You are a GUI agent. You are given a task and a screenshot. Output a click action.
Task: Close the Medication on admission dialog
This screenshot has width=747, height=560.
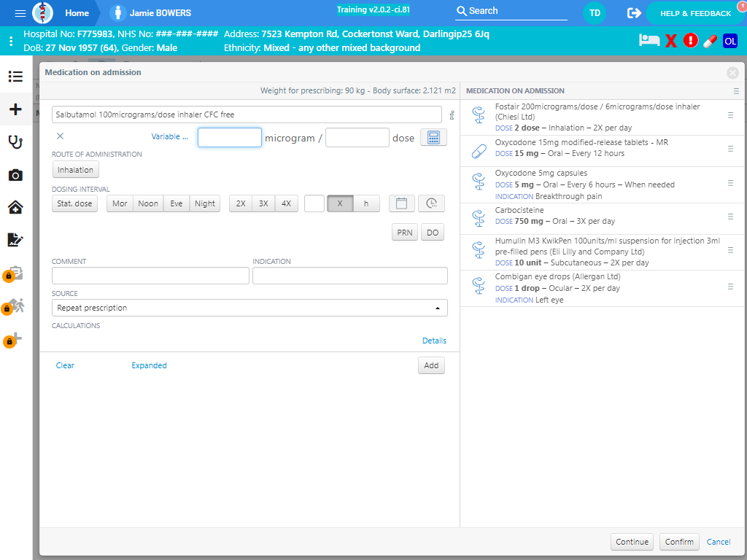click(732, 73)
